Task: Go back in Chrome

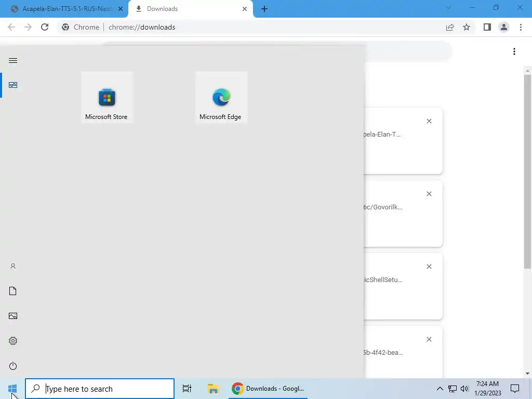Action: (11, 27)
